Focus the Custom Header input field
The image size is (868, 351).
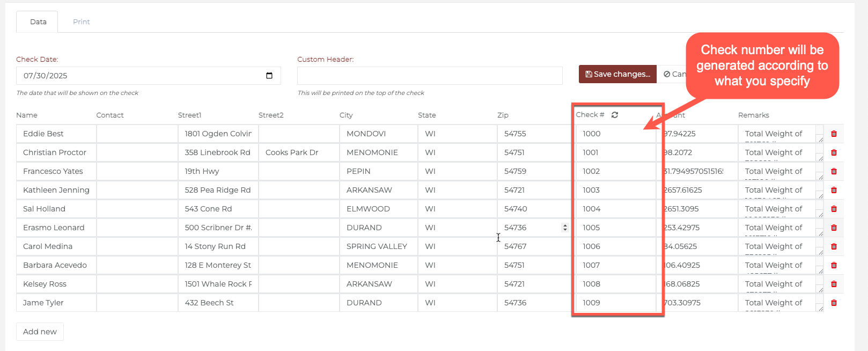click(x=430, y=76)
